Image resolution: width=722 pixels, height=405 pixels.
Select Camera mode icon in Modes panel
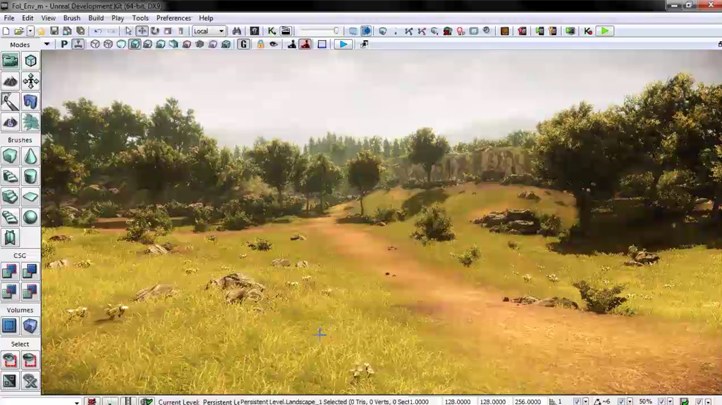tap(10, 61)
